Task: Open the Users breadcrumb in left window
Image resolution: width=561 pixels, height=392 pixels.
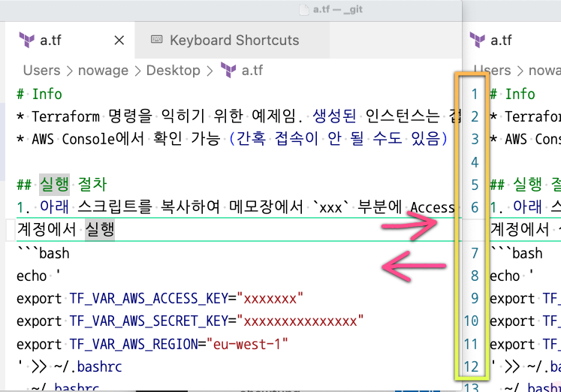Action: click(42, 71)
